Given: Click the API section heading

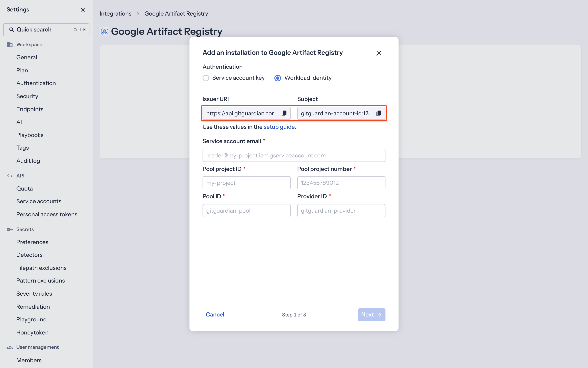Looking at the screenshot, I should [20, 176].
